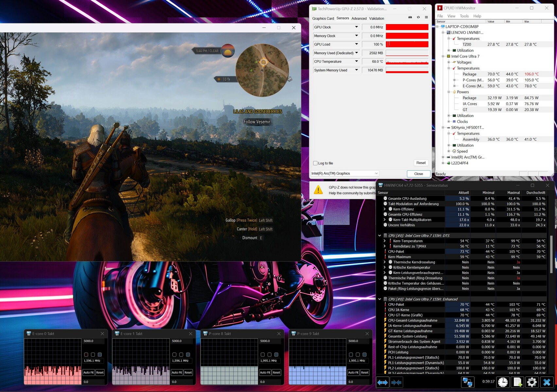
Task: Click the Gesamte CPU-Auslastung clock icon
Action: coord(385,198)
